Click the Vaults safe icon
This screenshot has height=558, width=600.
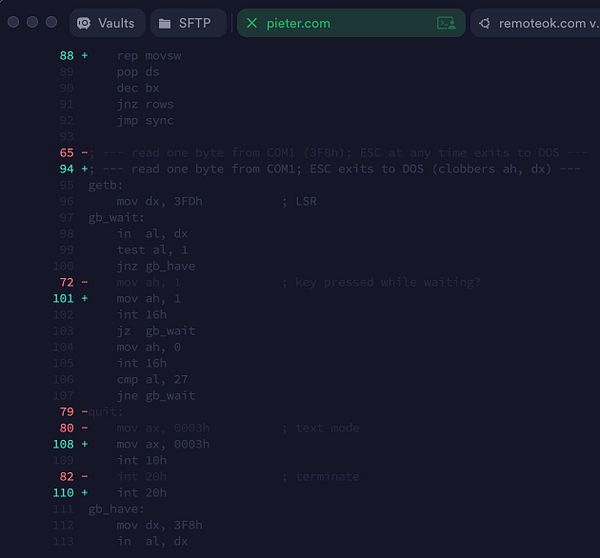84,23
